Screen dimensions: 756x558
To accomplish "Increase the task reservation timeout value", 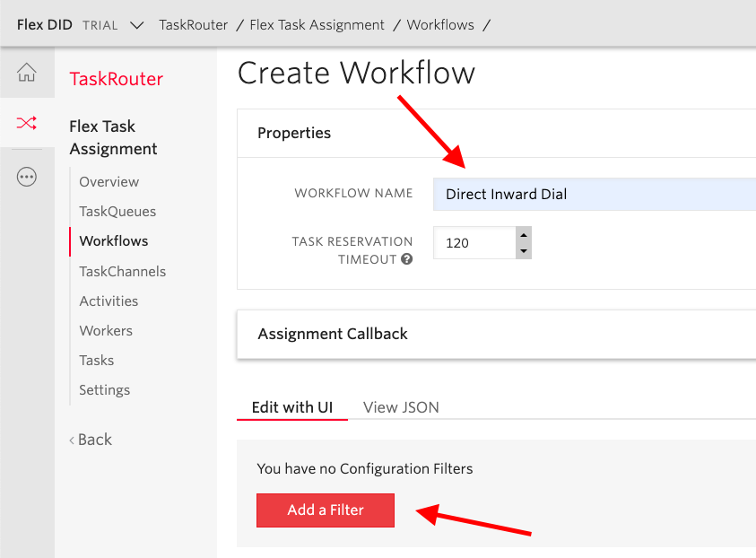I will click(524, 234).
